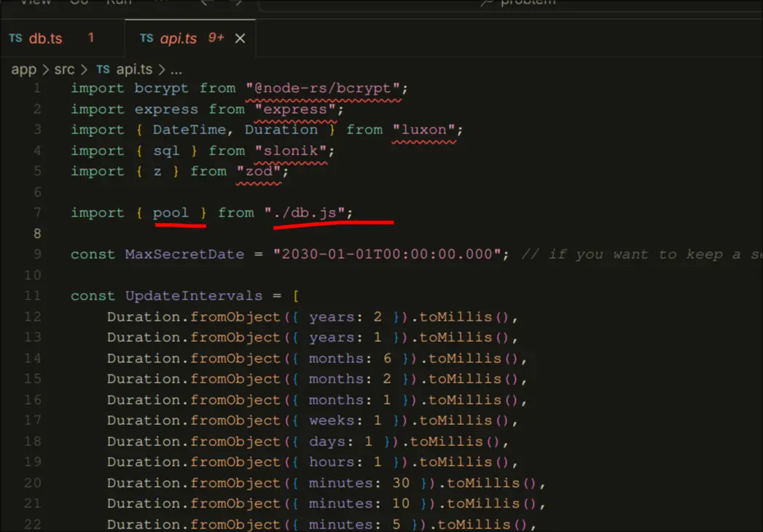Click line number 11 in the gutter
The height and width of the screenshot is (532, 763).
pyautogui.click(x=33, y=296)
